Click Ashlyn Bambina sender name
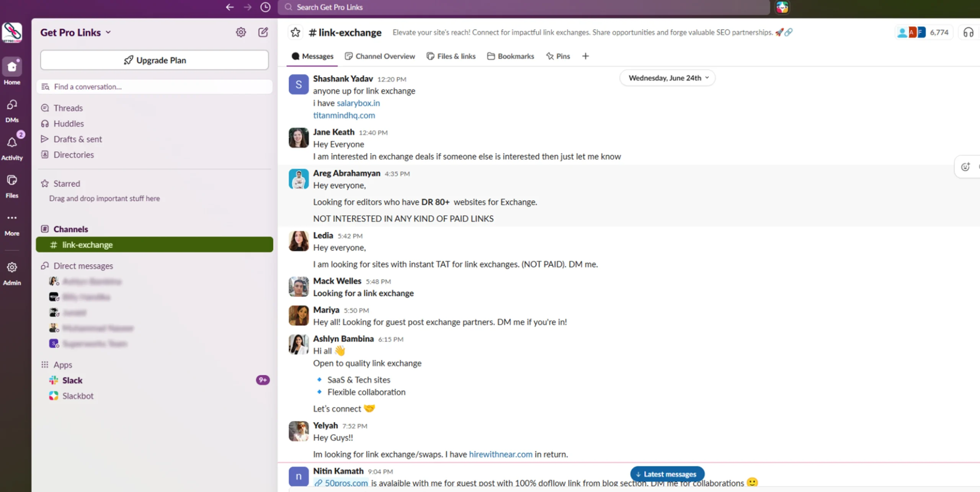This screenshot has height=492, width=980. (343, 339)
